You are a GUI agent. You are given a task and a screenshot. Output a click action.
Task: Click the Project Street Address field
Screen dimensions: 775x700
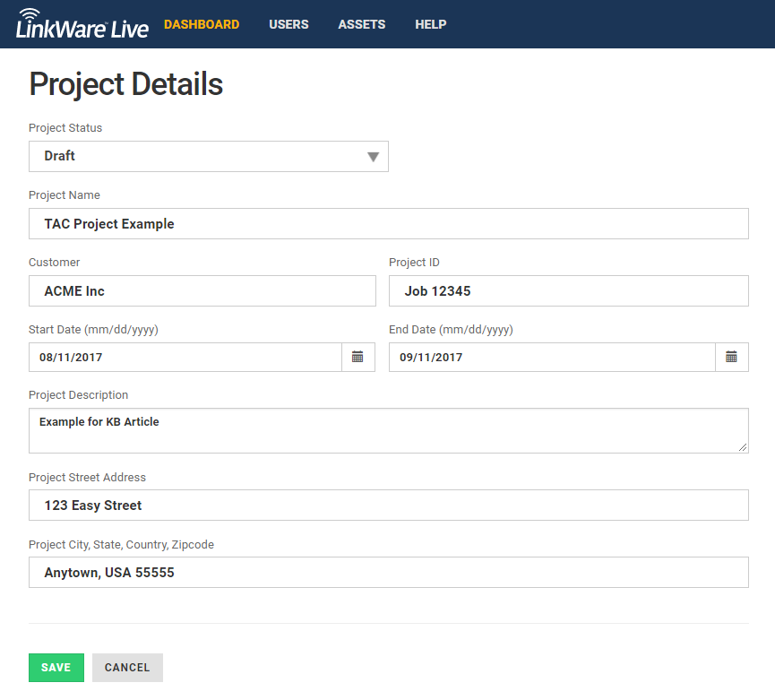click(x=389, y=506)
